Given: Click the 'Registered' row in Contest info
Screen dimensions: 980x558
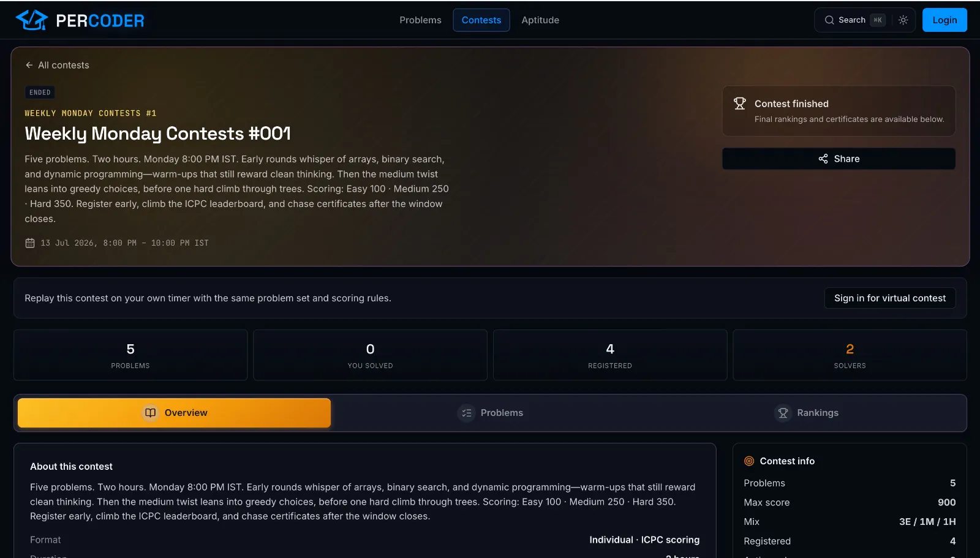Looking at the screenshot, I should click(x=850, y=541).
